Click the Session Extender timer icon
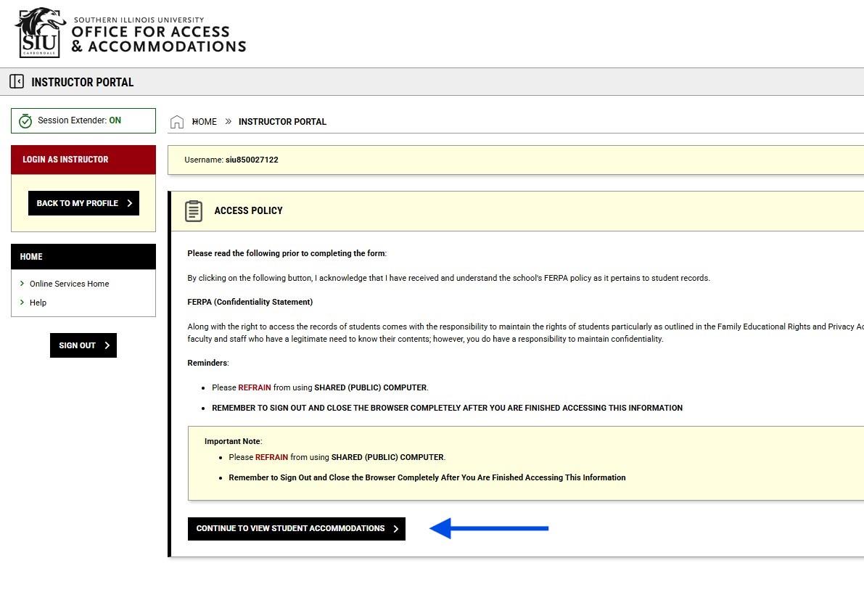864x616 pixels. coord(25,120)
